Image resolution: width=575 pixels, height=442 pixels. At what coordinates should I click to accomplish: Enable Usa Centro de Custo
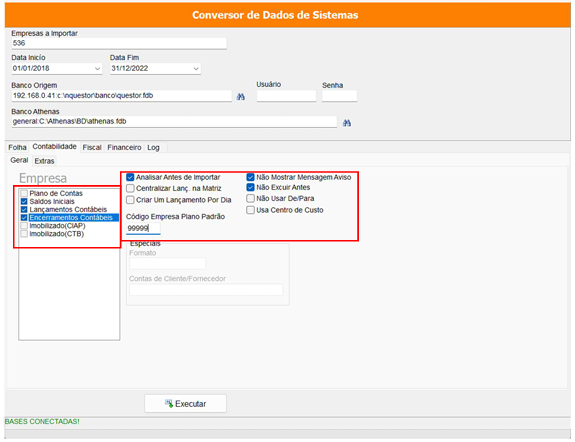coord(250,210)
